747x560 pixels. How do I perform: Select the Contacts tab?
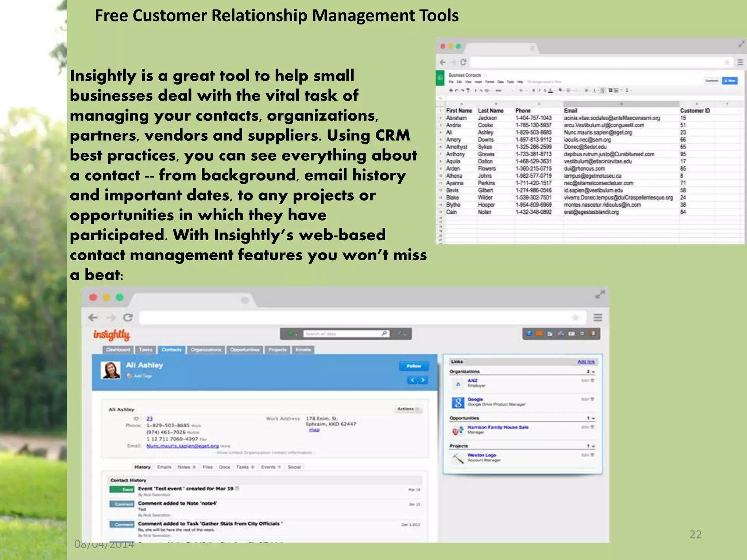click(x=171, y=350)
